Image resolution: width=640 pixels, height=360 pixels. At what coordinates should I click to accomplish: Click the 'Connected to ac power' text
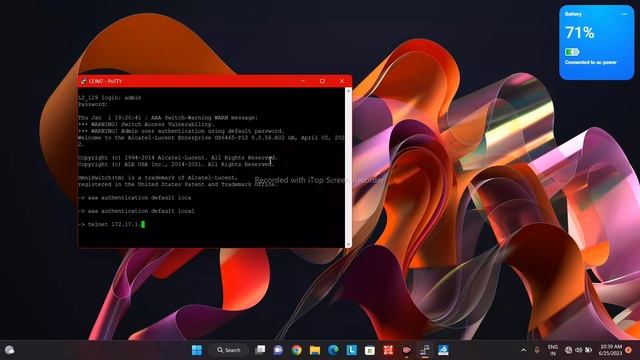tap(590, 62)
